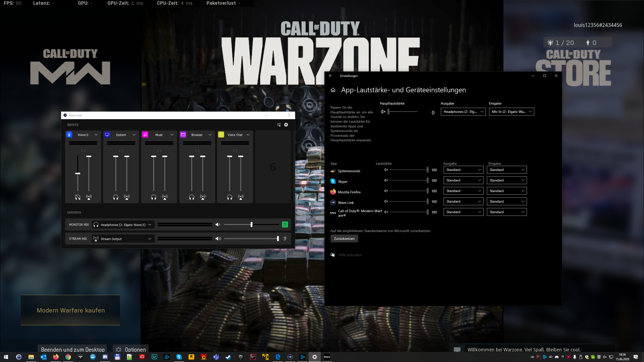The width and height of the screenshot is (644, 362).
Task: Adjust Stream Mix output volume slider
Action: pyautogui.click(x=252, y=239)
